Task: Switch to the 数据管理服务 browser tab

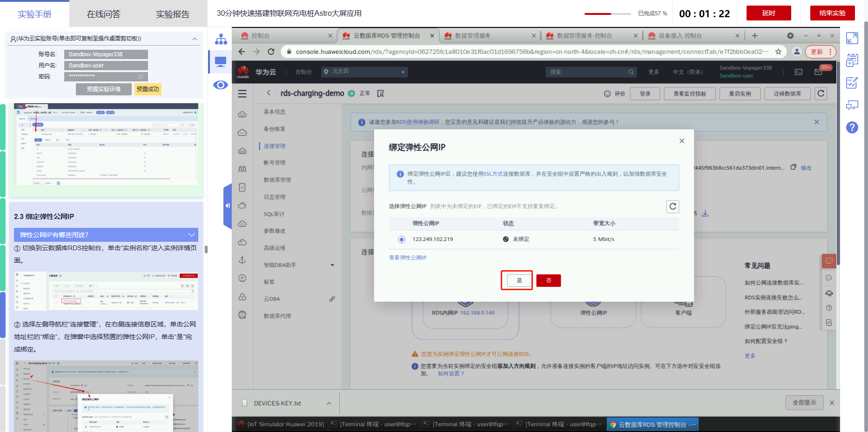Action: tap(489, 36)
